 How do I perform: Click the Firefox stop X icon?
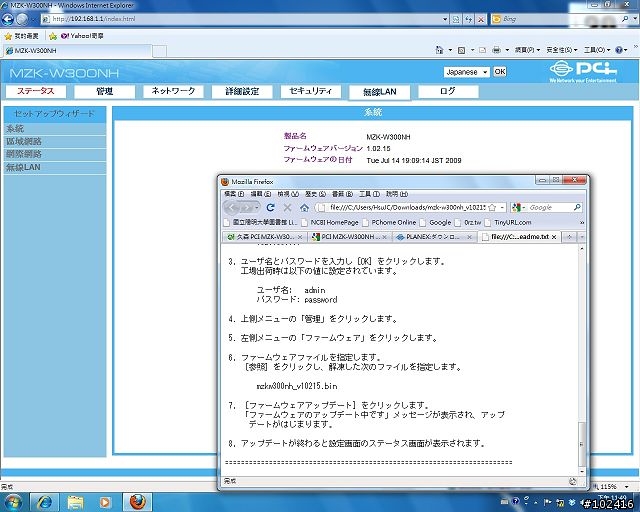point(287,207)
